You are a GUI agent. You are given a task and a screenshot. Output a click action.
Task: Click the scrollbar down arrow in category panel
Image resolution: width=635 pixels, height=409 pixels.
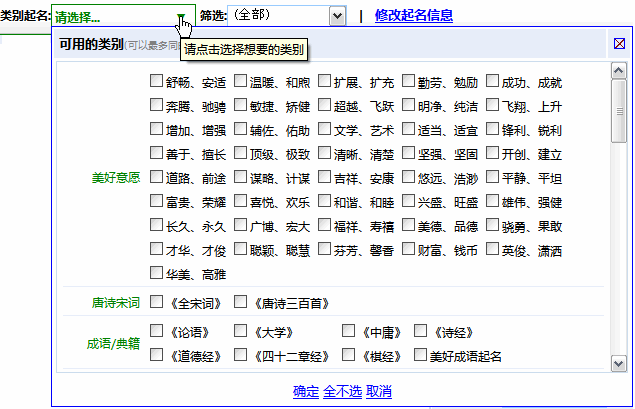(619, 361)
